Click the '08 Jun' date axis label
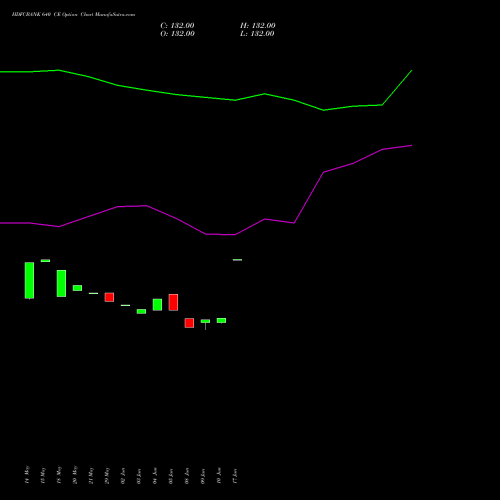The image size is (500, 500). [x=187, y=475]
